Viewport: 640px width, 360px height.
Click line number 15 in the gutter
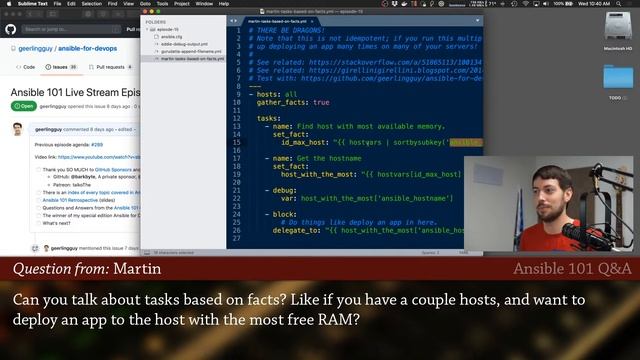[236, 142]
